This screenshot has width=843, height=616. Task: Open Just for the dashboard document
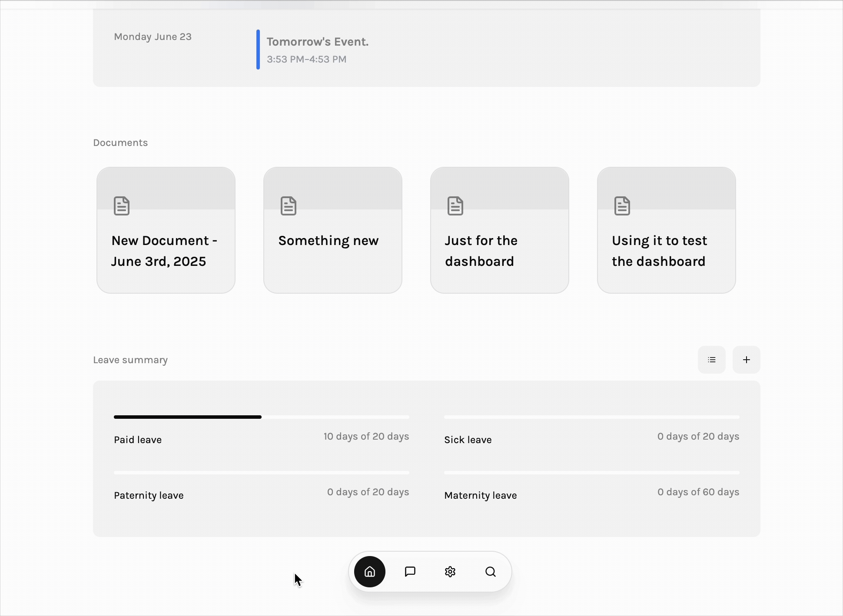(481, 251)
